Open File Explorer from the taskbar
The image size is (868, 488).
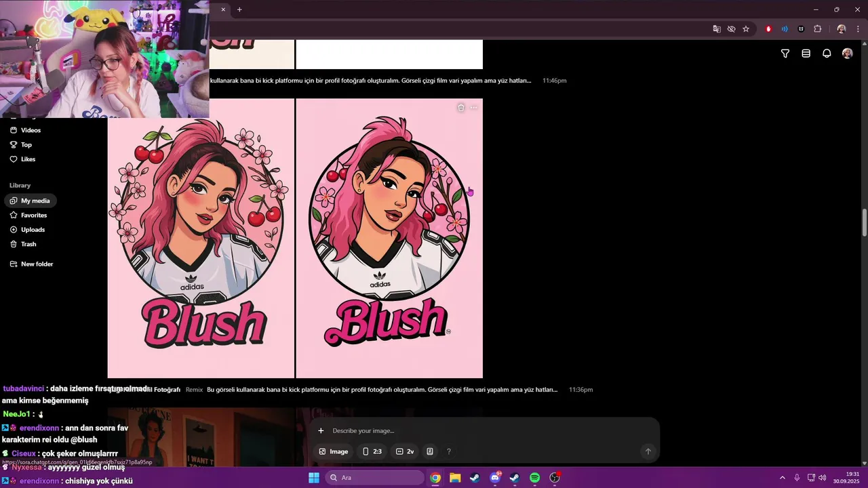pyautogui.click(x=455, y=478)
